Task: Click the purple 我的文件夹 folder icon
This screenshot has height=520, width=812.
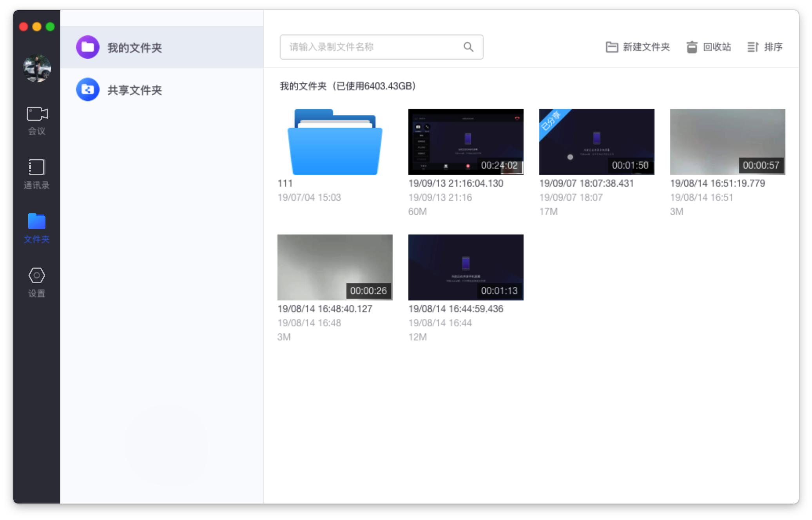Action: point(88,47)
